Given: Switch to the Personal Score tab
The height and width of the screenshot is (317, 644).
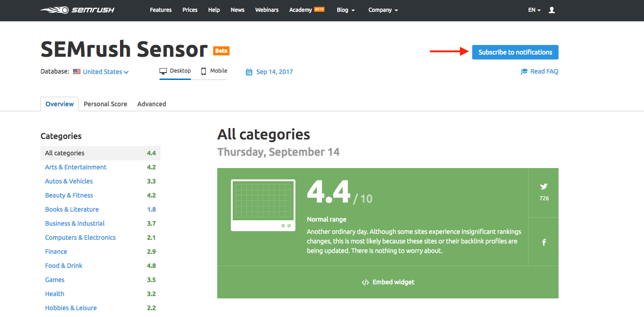Looking at the screenshot, I should tap(105, 104).
